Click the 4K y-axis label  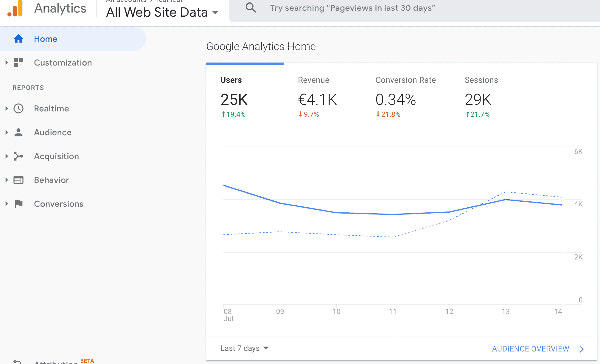point(578,204)
